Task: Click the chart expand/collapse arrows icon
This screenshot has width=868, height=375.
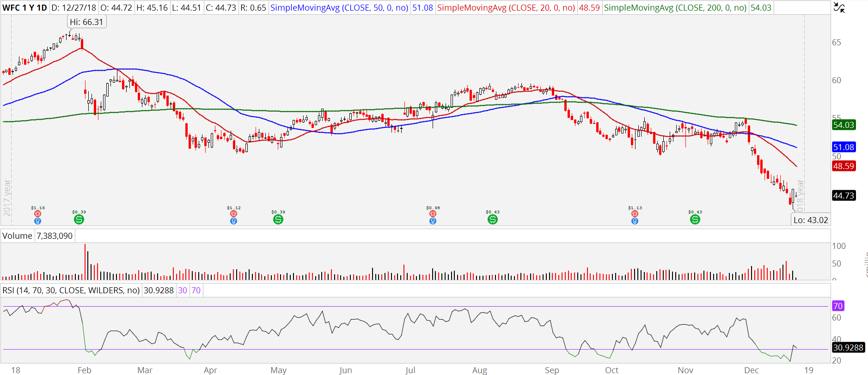Action: 839,7
